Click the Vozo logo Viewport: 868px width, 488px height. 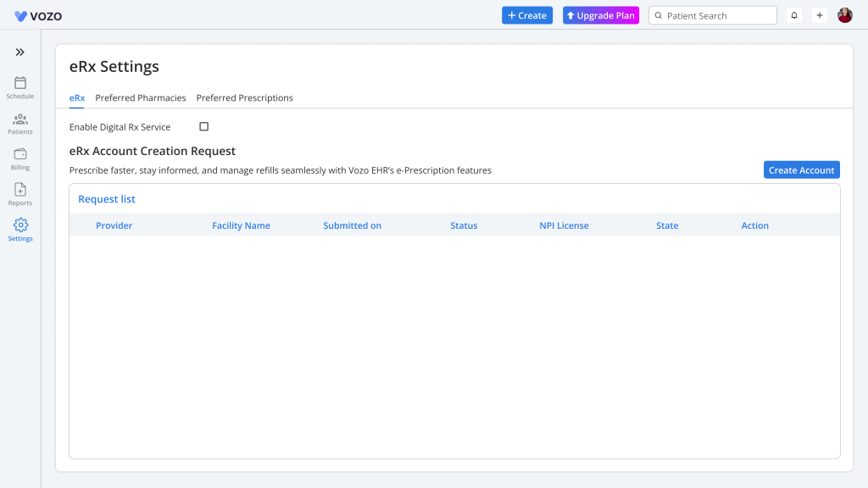[x=38, y=16]
